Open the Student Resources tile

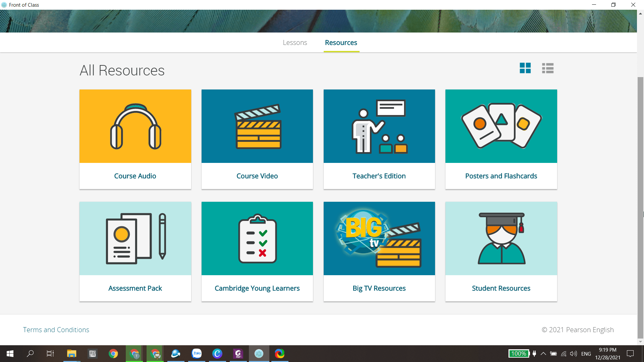click(x=501, y=251)
